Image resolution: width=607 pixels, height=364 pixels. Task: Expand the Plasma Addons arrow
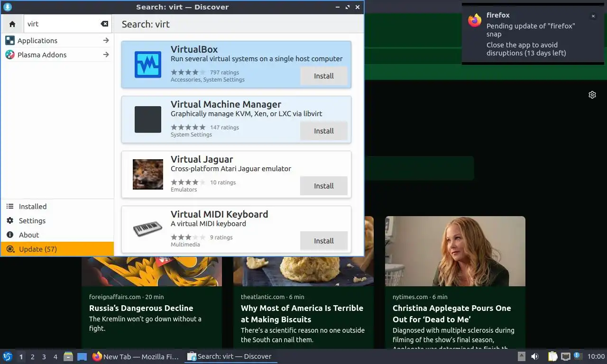106,55
